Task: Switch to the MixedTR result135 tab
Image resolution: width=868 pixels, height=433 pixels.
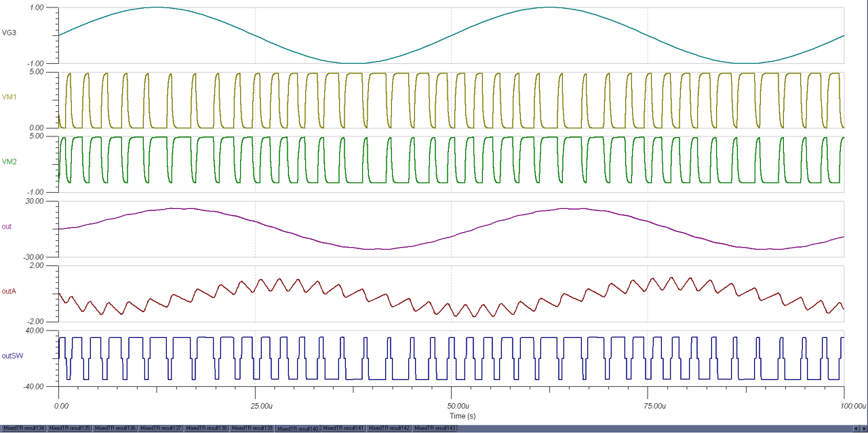Action: click(69, 428)
